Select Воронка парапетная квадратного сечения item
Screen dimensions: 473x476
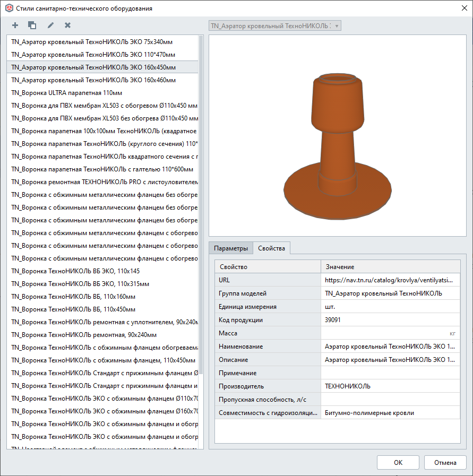point(102,157)
